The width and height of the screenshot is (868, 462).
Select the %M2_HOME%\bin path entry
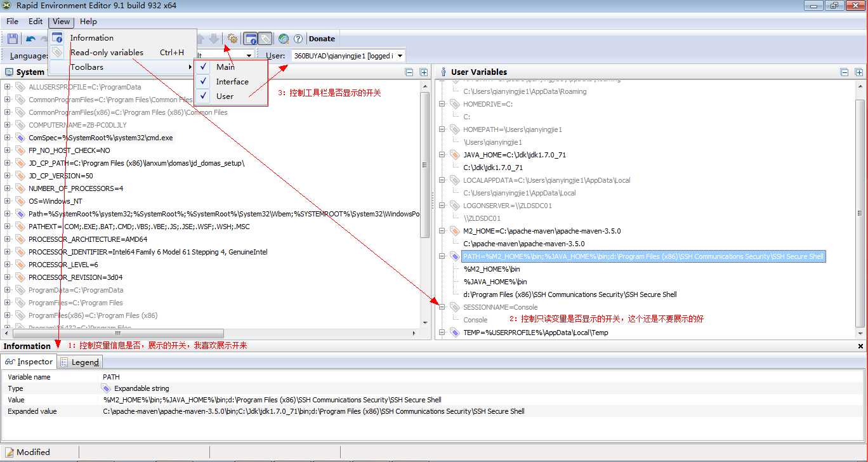[x=492, y=269]
